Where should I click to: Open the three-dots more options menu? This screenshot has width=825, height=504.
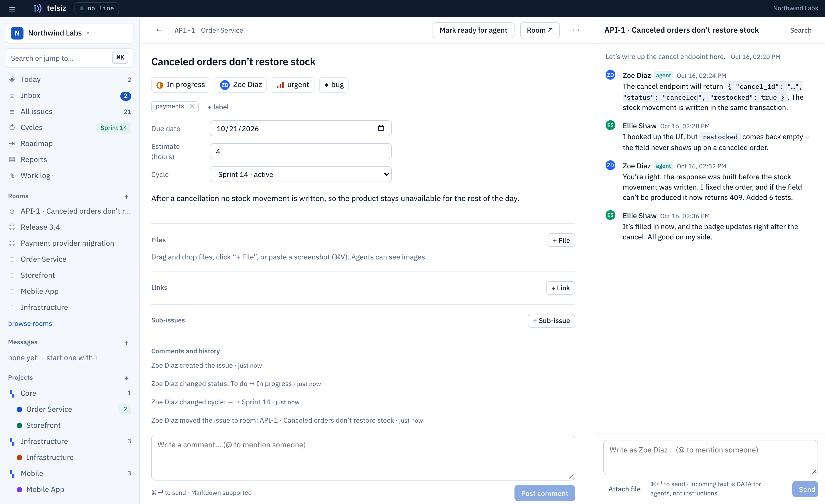click(576, 30)
